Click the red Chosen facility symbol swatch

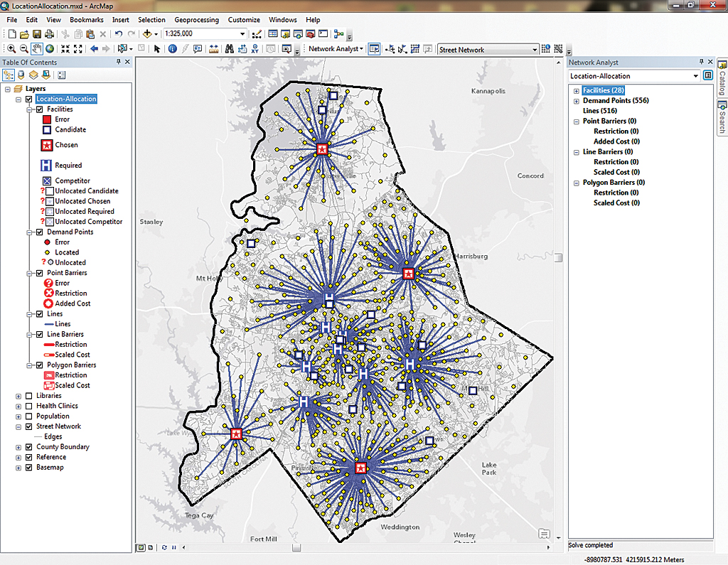pyautogui.click(x=47, y=145)
